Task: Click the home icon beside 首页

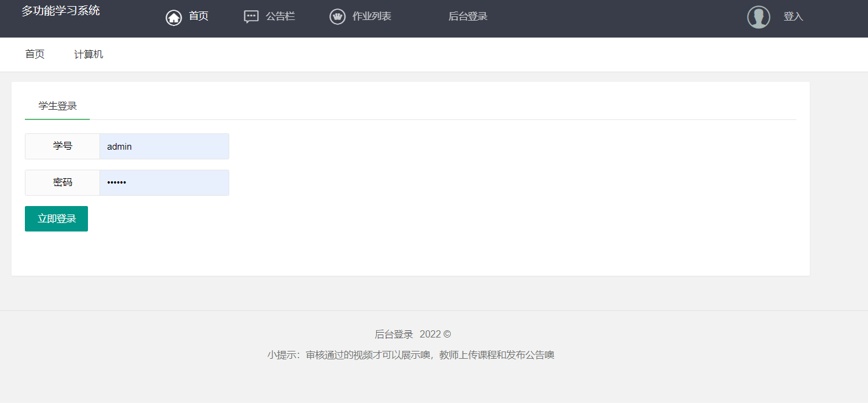Action: (173, 17)
